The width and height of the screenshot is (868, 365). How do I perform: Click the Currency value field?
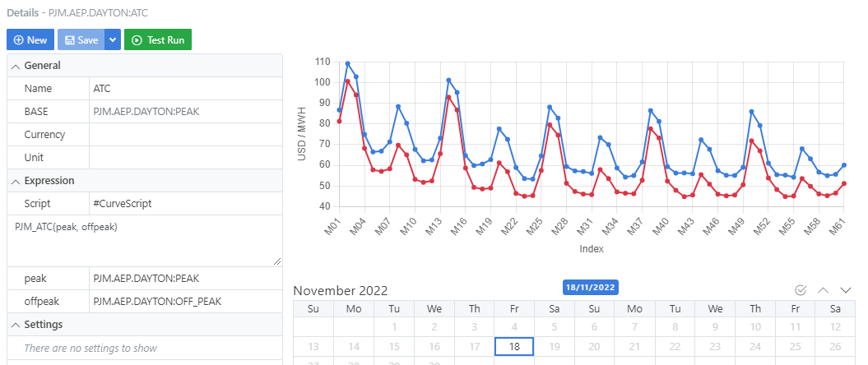(x=185, y=135)
